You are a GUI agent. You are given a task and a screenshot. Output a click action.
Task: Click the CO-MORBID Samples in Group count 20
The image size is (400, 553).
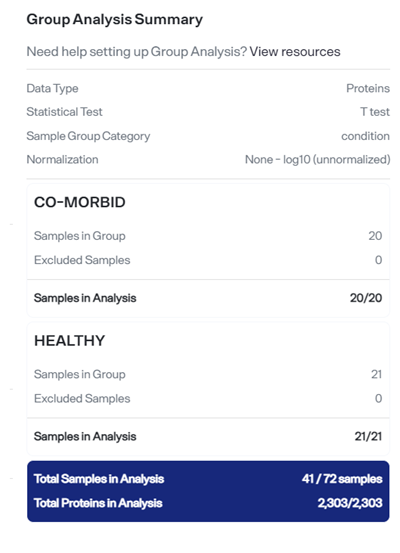point(375,236)
